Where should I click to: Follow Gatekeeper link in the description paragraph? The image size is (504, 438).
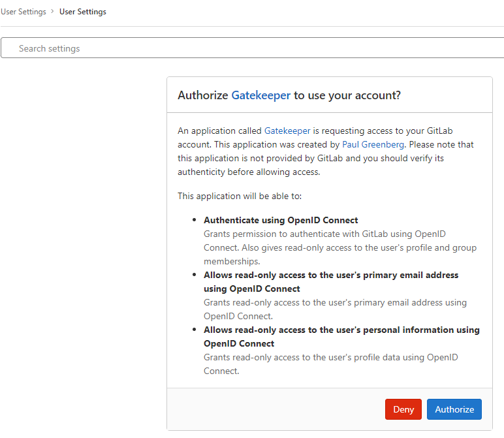[287, 131]
